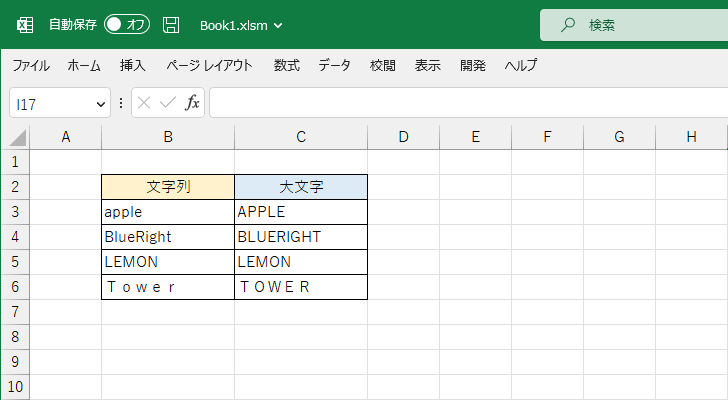The width and height of the screenshot is (728, 400).
Task: Select column A header
Action: (x=65, y=137)
